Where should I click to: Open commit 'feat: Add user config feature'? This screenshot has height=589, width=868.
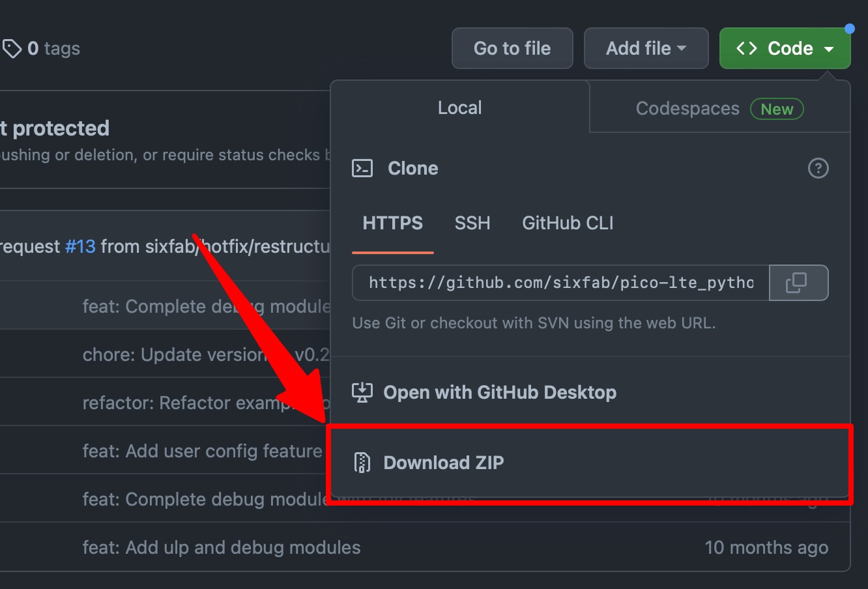tap(203, 451)
